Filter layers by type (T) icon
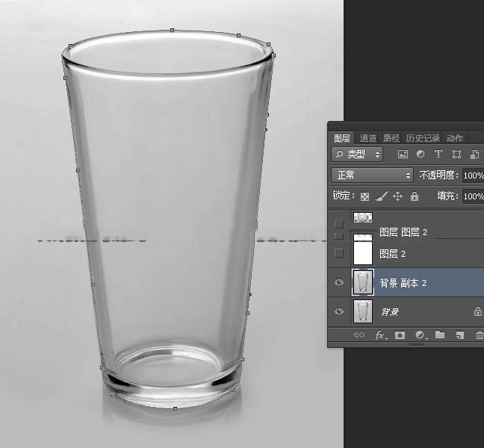Screen dimensions: 484x448 [x=438, y=155]
